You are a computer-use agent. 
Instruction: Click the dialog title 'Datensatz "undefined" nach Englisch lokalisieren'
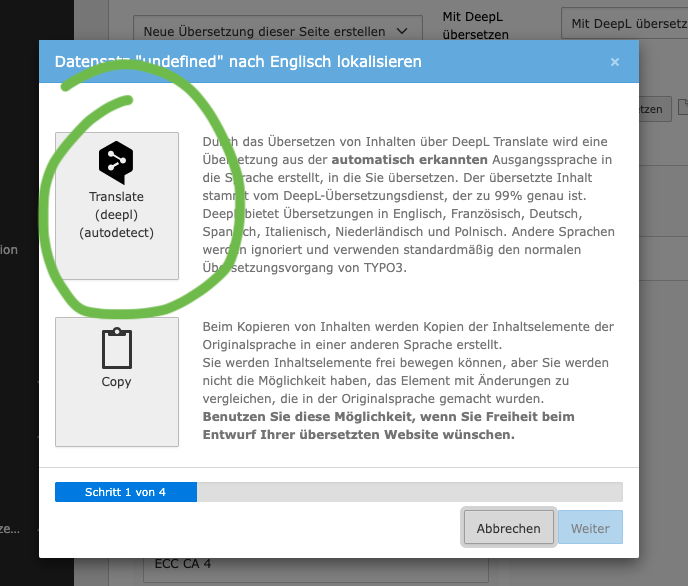point(238,62)
